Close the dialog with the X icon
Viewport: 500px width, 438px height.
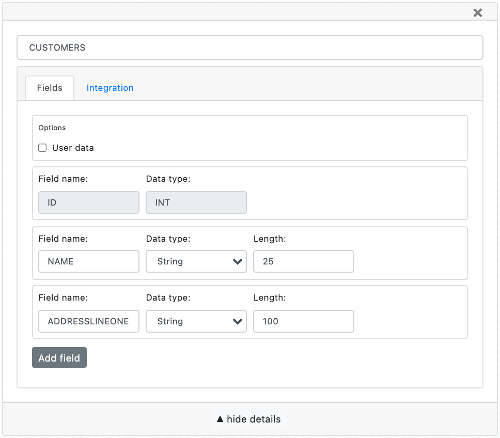point(477,13)
